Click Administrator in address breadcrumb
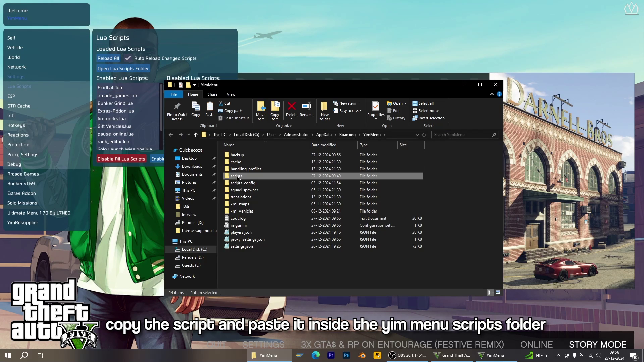The width and height of the screenshot is (644, 362). coord(296,135)
